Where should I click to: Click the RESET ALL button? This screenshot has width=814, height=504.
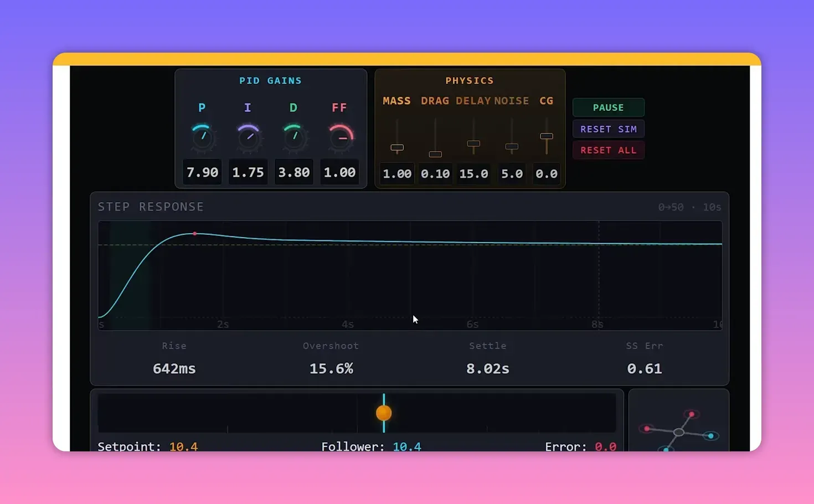pos(608,150)
